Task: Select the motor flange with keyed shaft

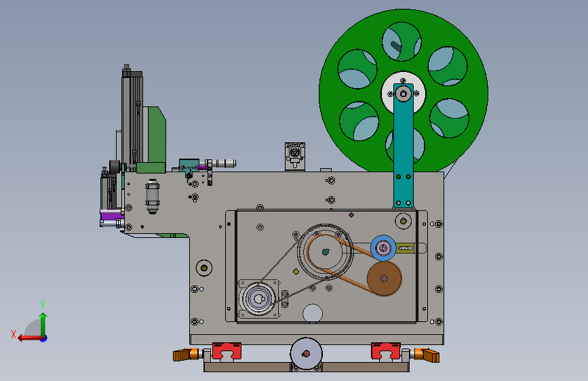Action: [x=259, y=299]
